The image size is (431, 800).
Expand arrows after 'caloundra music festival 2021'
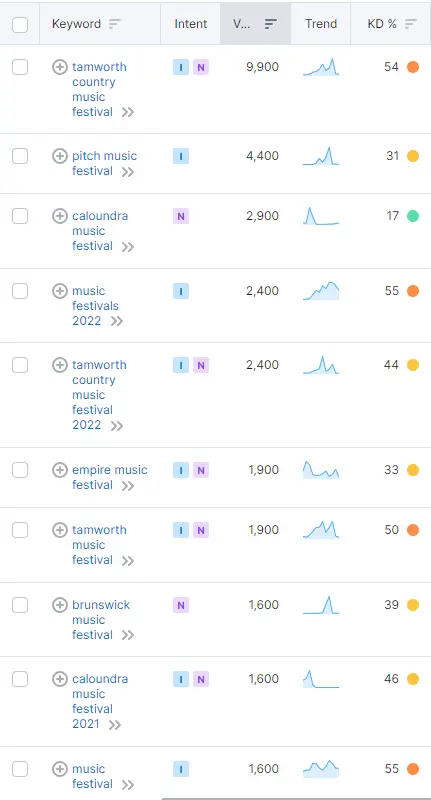(x=115, y=724)
